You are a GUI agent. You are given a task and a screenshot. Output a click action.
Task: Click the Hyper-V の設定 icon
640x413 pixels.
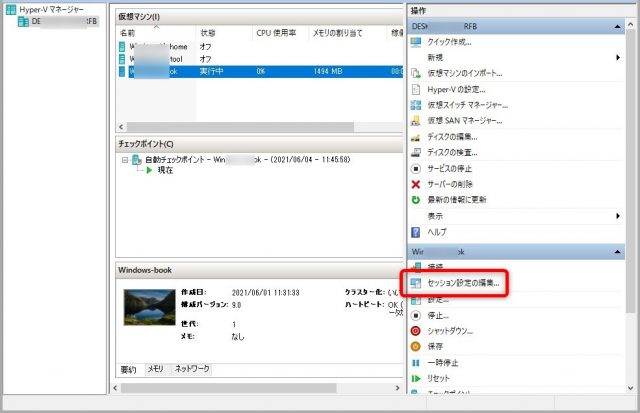416,89
